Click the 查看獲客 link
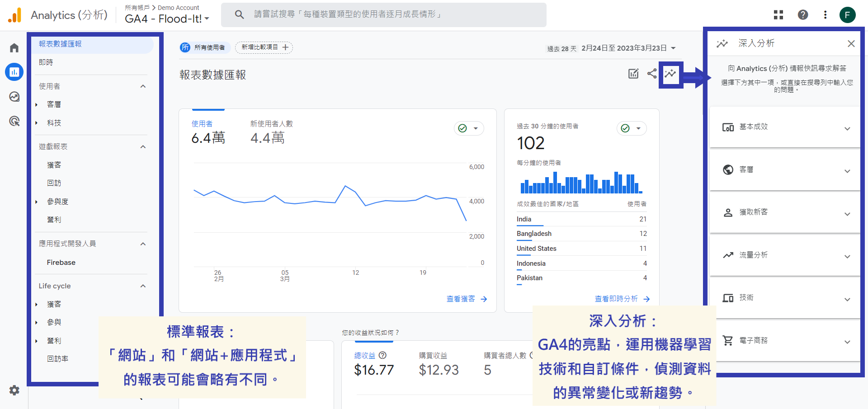Image resolution: width=868 pixels, height=409 pixels. [467, 299]
